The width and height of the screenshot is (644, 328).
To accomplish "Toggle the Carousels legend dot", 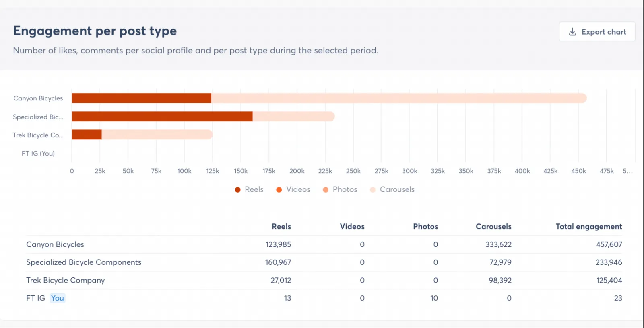I will click(x=373, y=190).
